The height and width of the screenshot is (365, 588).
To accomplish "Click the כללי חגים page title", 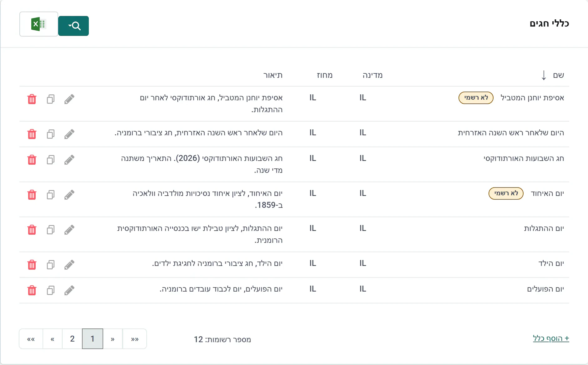I will (x=549, y=24).
